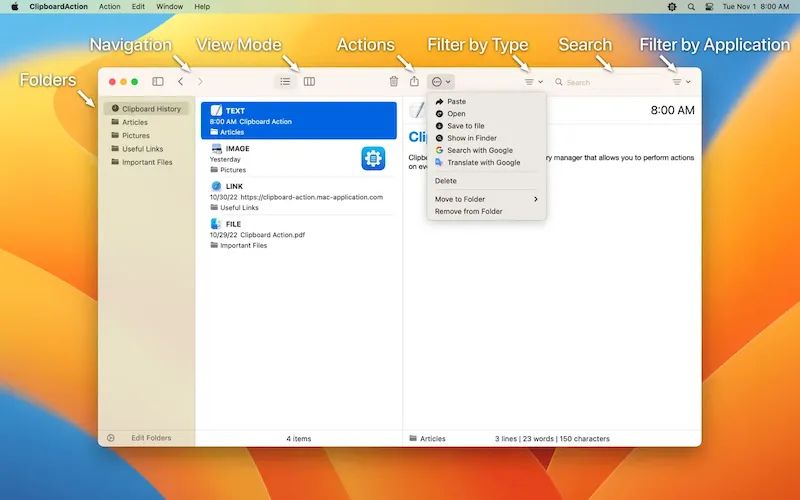Choose Open from the actions menu
The width and height of the screenshot is (800, 500).
(487, 114)
